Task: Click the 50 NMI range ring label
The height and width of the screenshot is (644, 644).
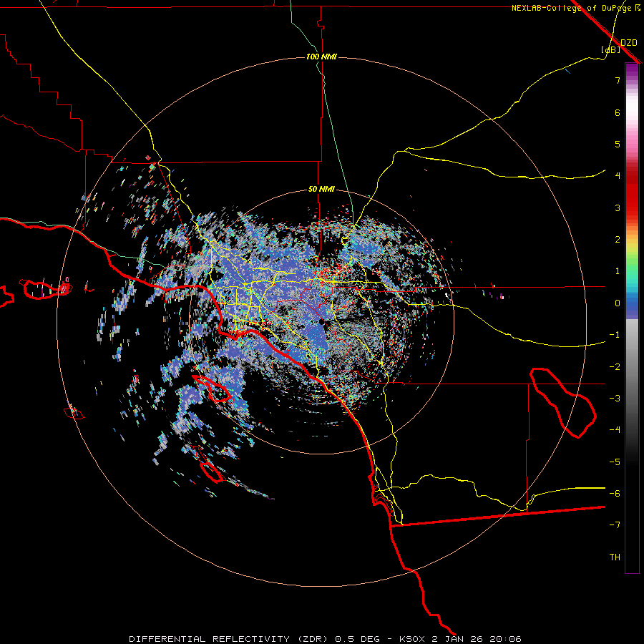Action: [321, 190]
